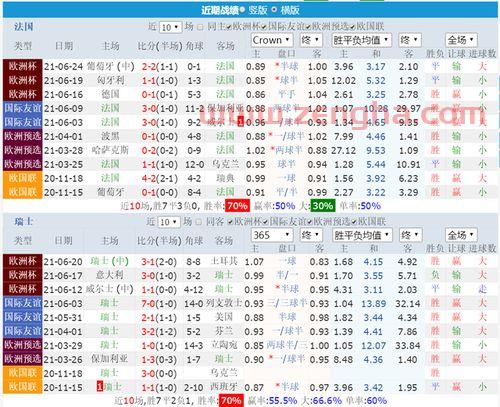This screenshot has width=500, height=407.
Task: Click the green 30% box under 法国
Action: (x=322, y=206)
